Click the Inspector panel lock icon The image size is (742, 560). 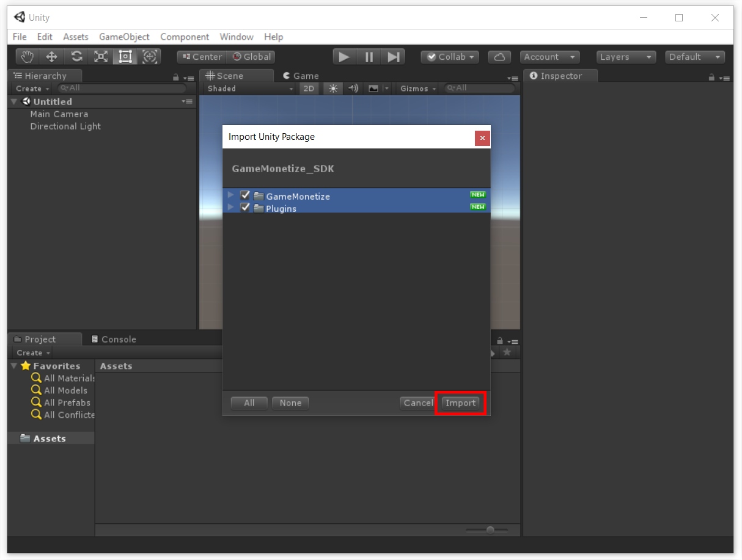pyautogui.click(x=711, y=78)
